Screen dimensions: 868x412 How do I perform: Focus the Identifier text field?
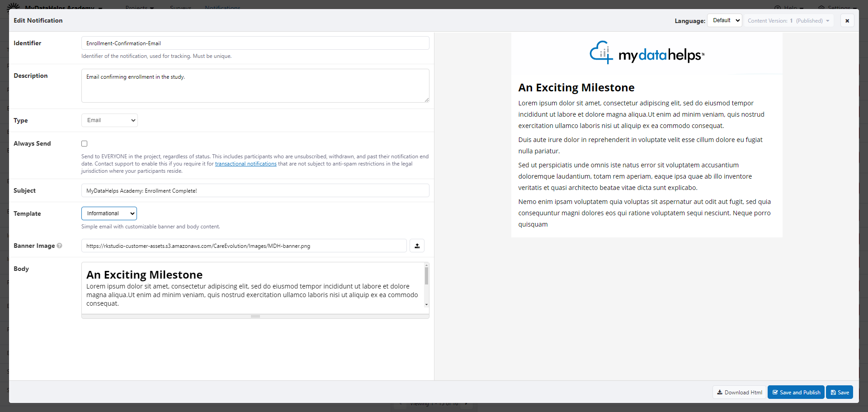(255, 43)
